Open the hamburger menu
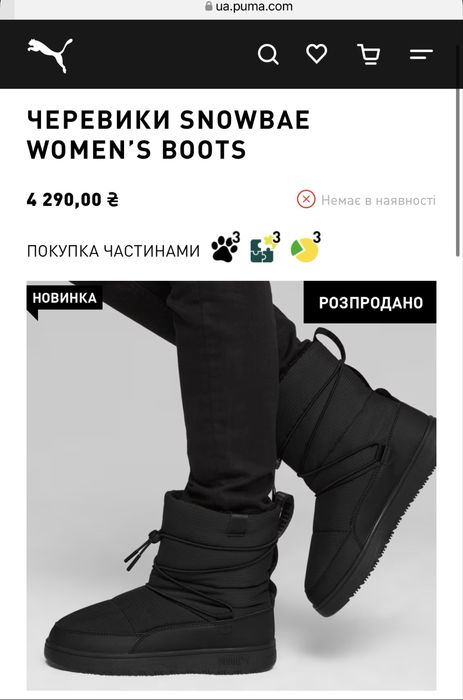 421,54
